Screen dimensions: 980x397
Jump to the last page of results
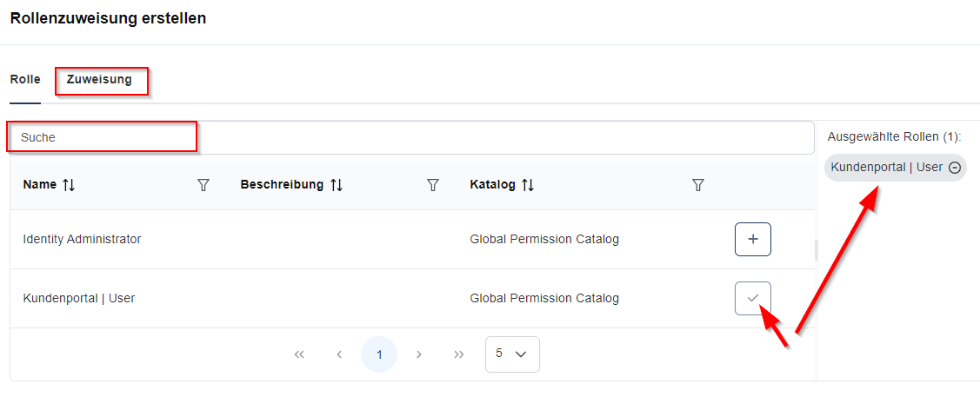(x=459, y=354)
